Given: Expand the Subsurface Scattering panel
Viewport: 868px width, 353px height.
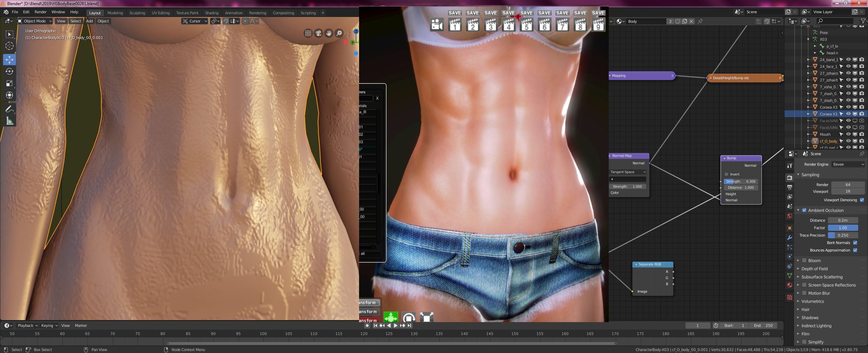Looking at the screenshot, I should tap(822, 277).
